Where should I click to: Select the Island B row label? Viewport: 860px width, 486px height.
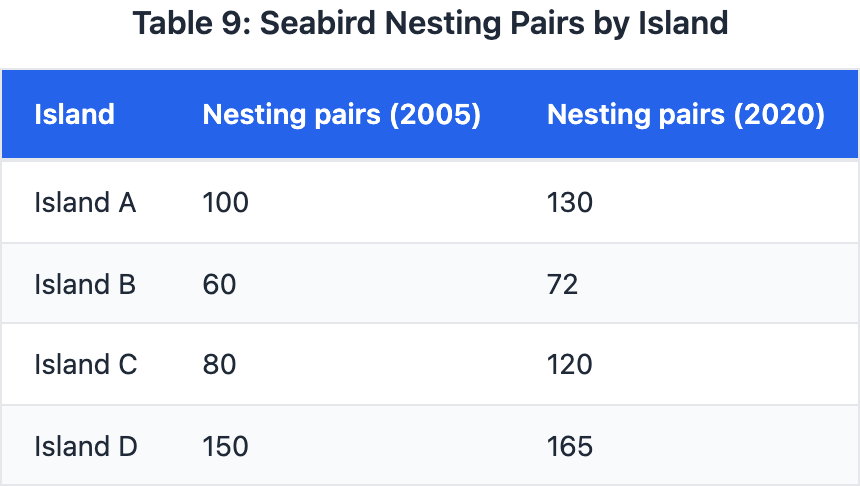point(85,284)
